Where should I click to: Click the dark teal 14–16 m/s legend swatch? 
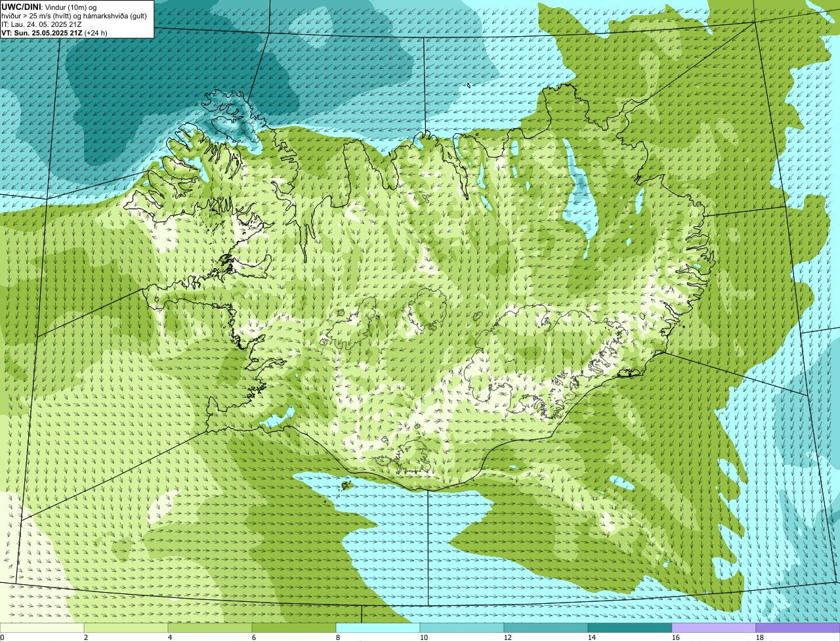pos(630,628)
